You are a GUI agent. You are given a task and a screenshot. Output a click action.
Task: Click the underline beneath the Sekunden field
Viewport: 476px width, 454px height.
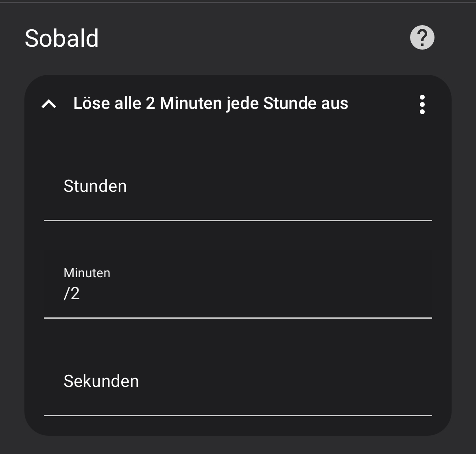tap(238, 415)
